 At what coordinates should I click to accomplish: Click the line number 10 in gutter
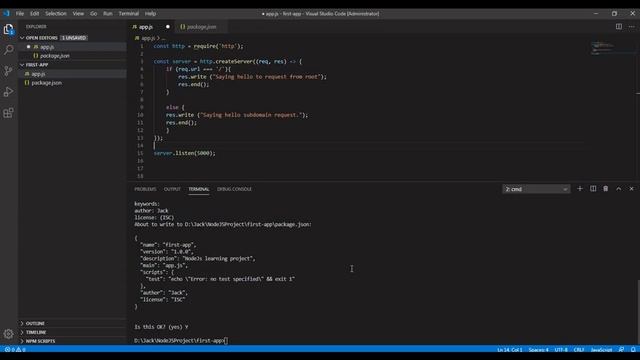(x=140, y=115)
